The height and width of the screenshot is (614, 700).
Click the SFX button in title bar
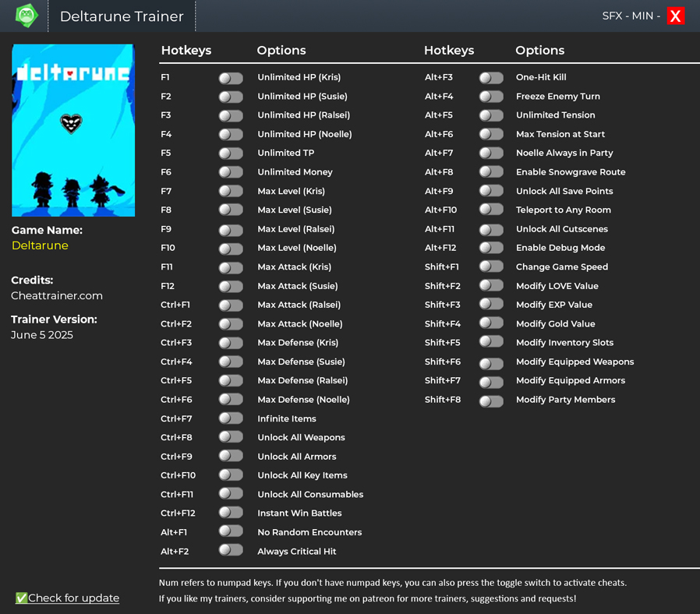point(612,16)
